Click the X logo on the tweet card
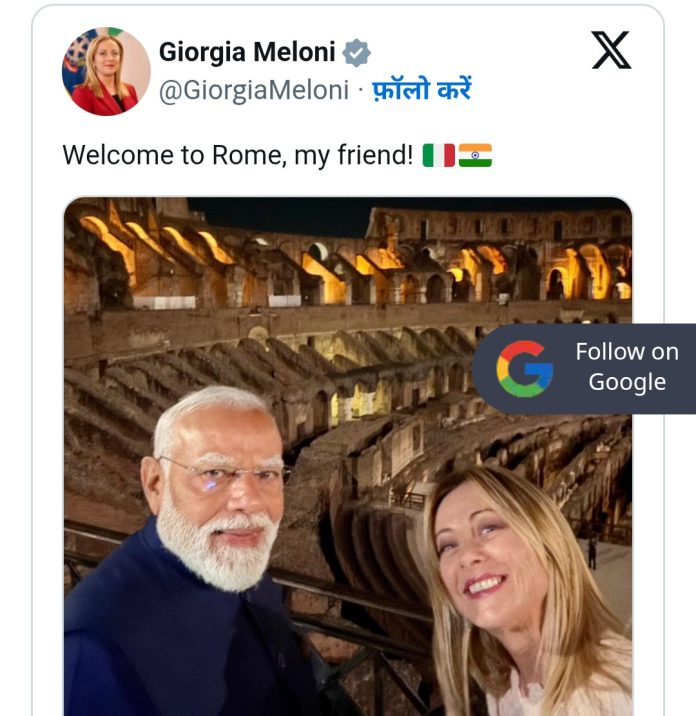 point(612,50)
